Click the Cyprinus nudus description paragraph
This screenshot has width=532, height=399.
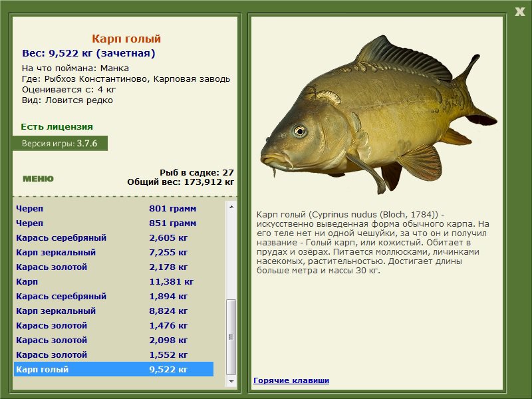[x=373, y=242]
